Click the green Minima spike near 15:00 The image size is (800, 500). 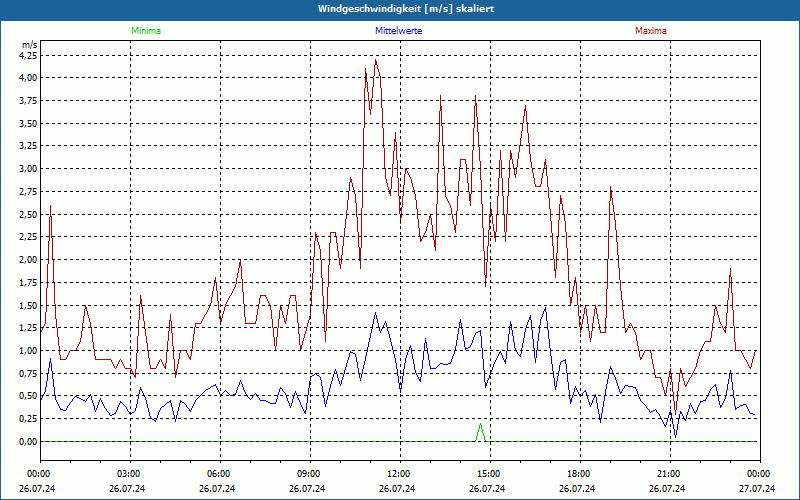(x=480, y=432)
